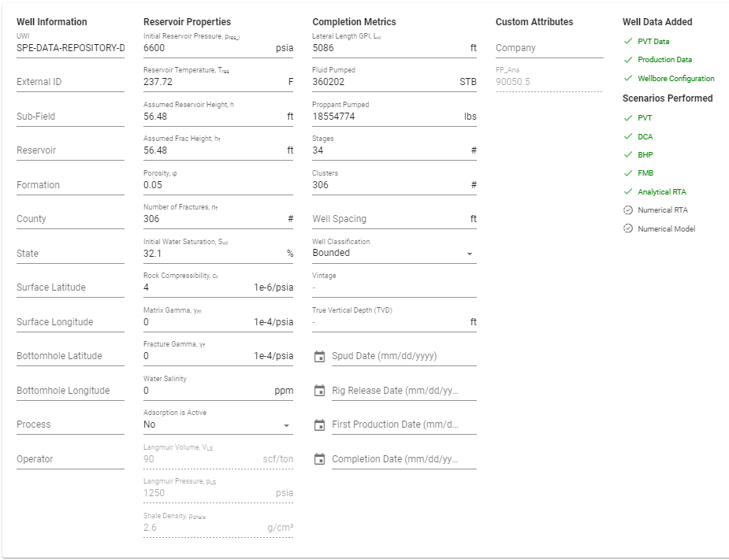Image resolution: width=729 pixels, height=560 pixels.
Task: Click the Bottomhole Latitude field
Action: point(70,356)
